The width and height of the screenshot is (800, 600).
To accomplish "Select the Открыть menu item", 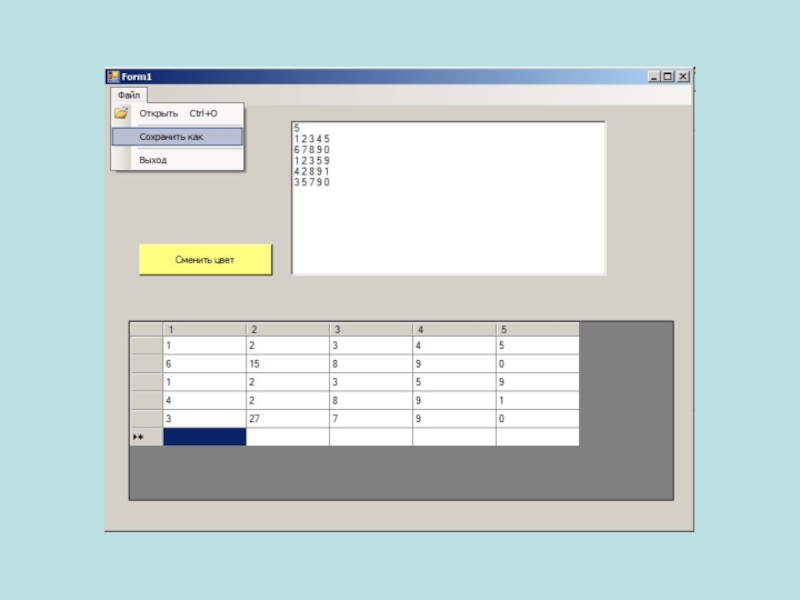I will pos(159,113).
